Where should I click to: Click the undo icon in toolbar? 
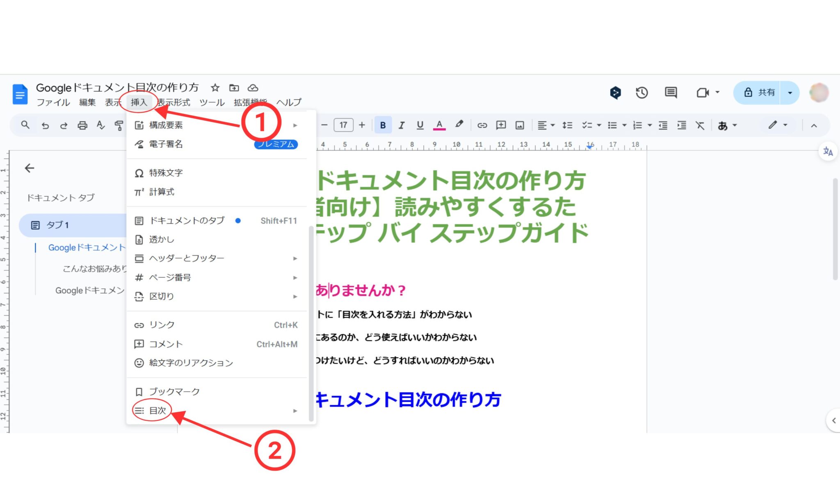click(x=46, y=125)
